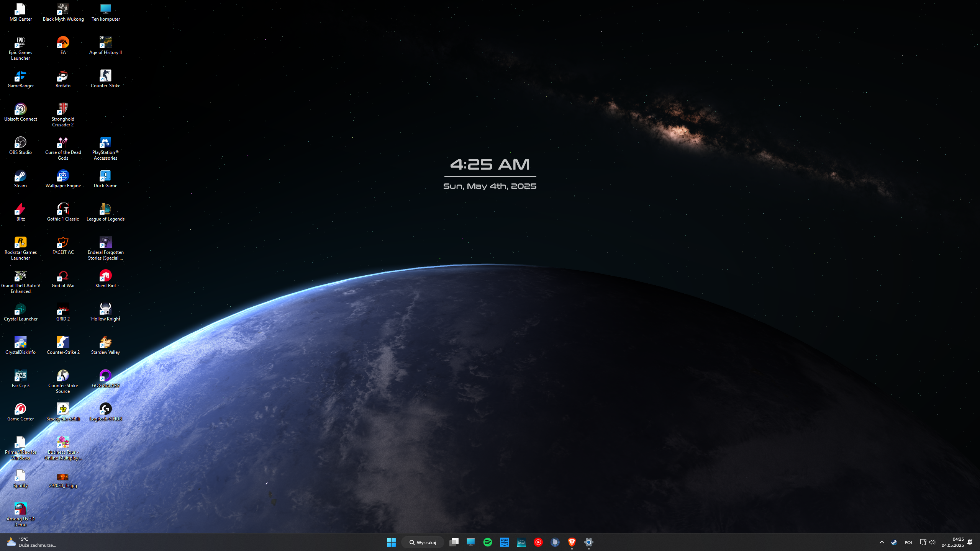Switch to the Settings app on the taskbar

pyautogui.click(x=589, y=542)
